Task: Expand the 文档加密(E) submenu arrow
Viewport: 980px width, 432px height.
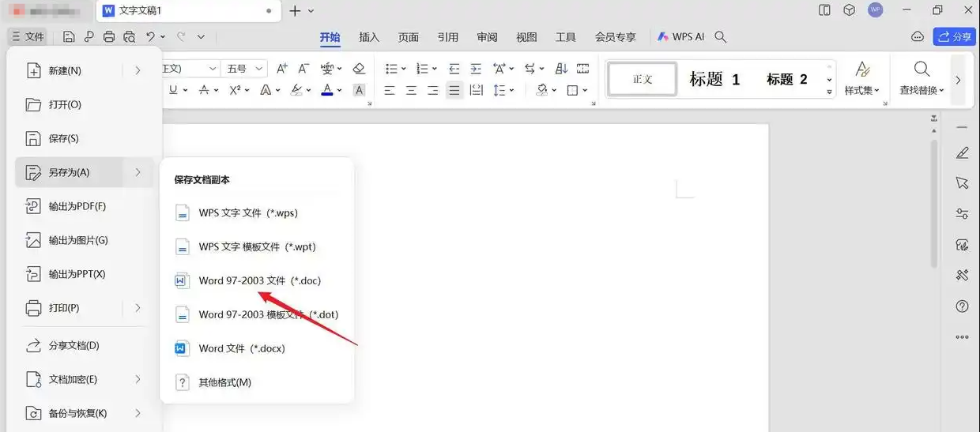Action: [138, 379]
